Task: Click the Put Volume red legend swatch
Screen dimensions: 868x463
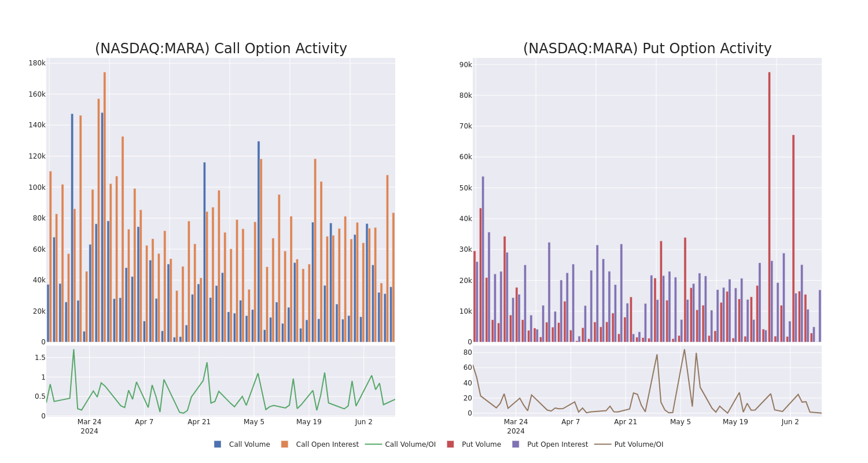Action: tap(450, 444)
